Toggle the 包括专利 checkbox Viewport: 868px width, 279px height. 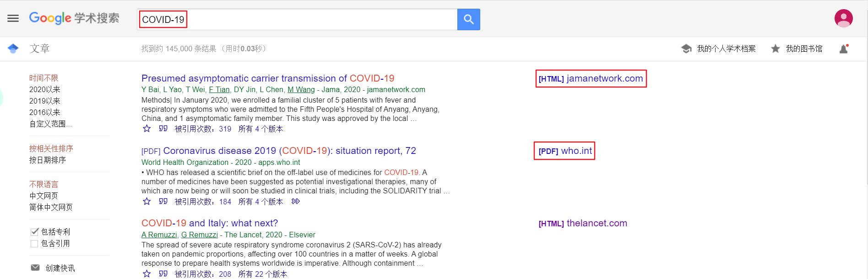pyautogui.click(x=34, y=232)
